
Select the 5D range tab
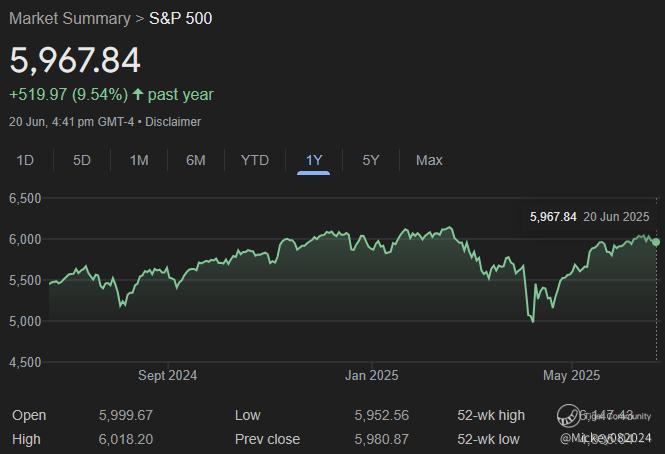[x=82, y=160]
